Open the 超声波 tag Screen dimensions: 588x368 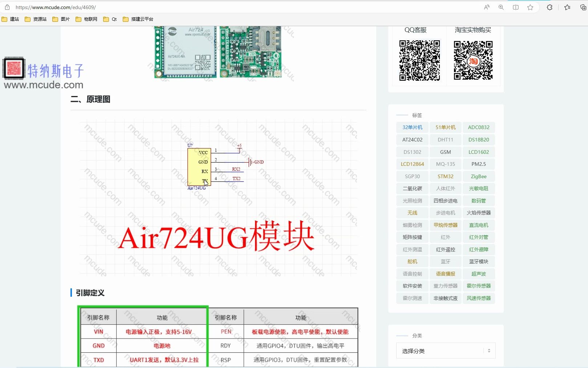479,274
